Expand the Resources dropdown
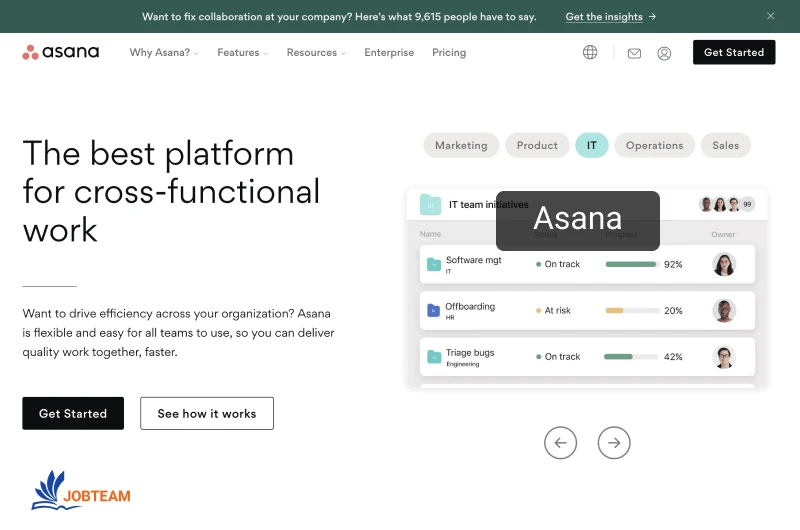800x530 pixels. click(x=316, y=53)
